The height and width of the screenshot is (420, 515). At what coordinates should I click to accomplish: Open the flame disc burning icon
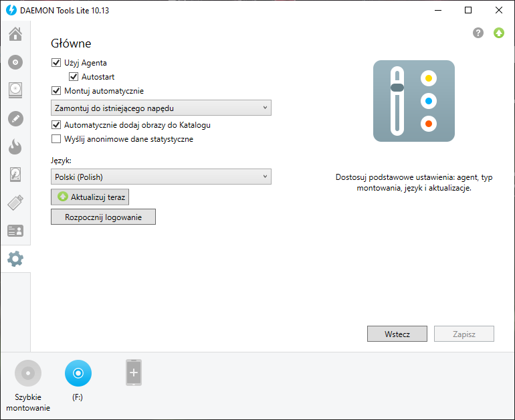point(15,146)
